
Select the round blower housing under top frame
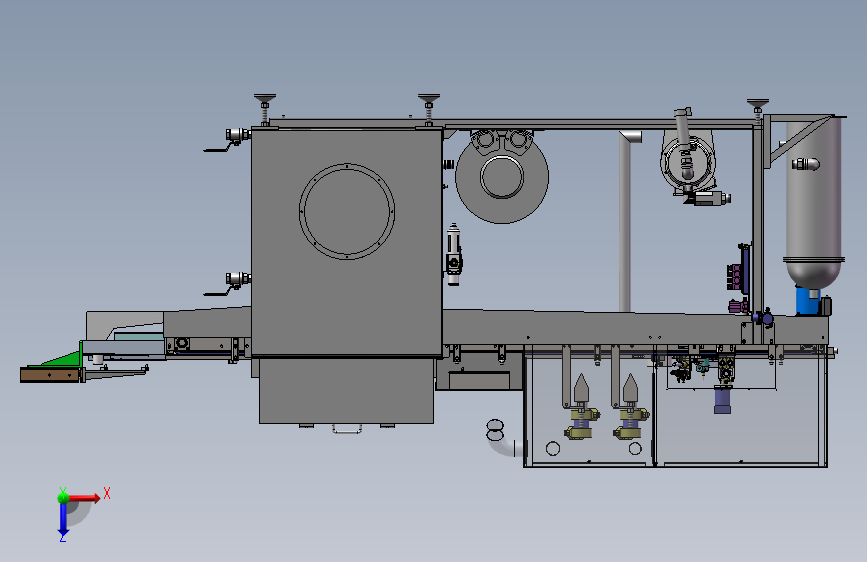point(688,162)
